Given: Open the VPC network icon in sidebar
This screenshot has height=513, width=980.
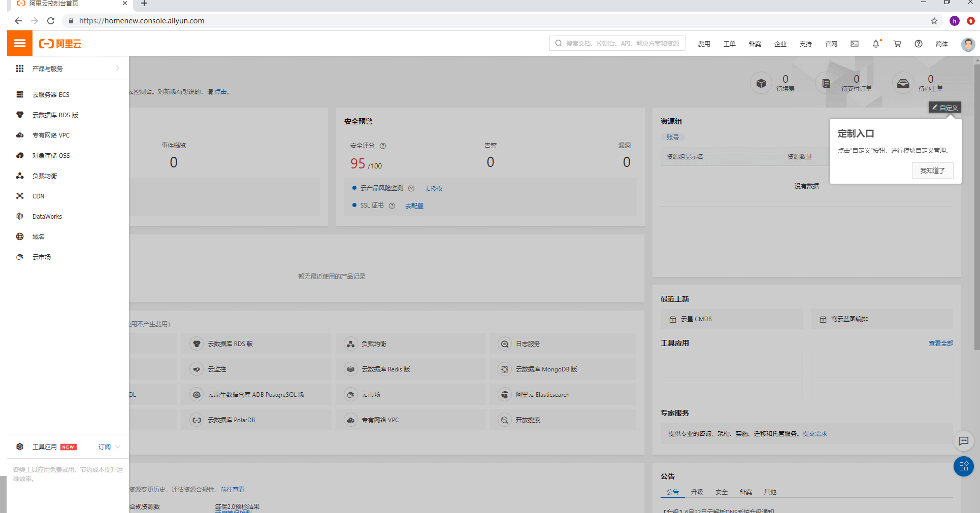Looking at the screenshot, I should [20, 135].
